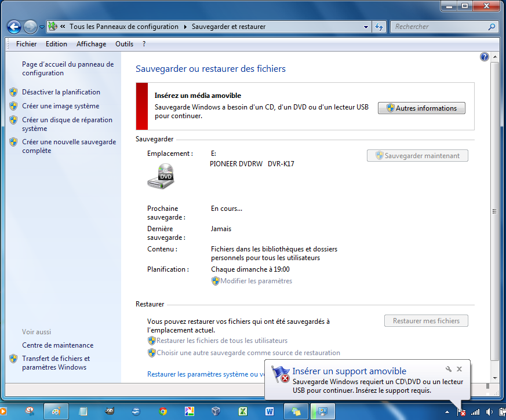The height and width of the screenshot is (420, 506).
Task: Open the media player taskbar icon
Action: click(3, 411)
